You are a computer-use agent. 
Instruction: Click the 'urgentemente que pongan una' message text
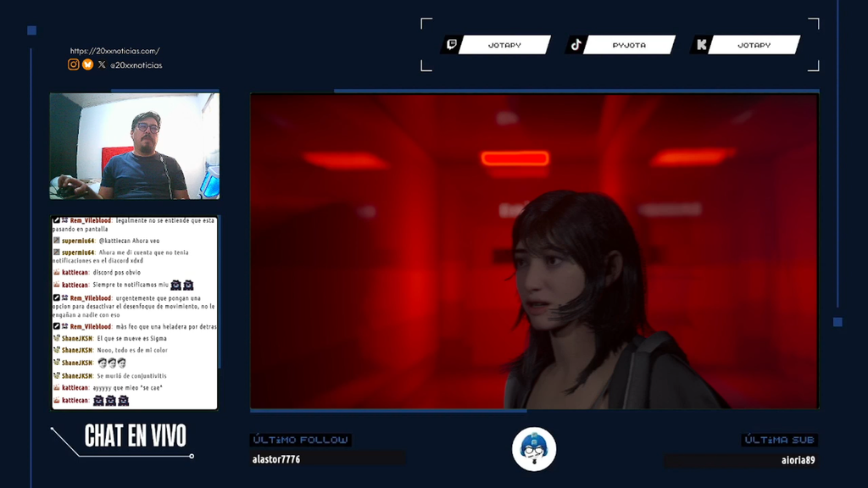click(x=134, y=306)
